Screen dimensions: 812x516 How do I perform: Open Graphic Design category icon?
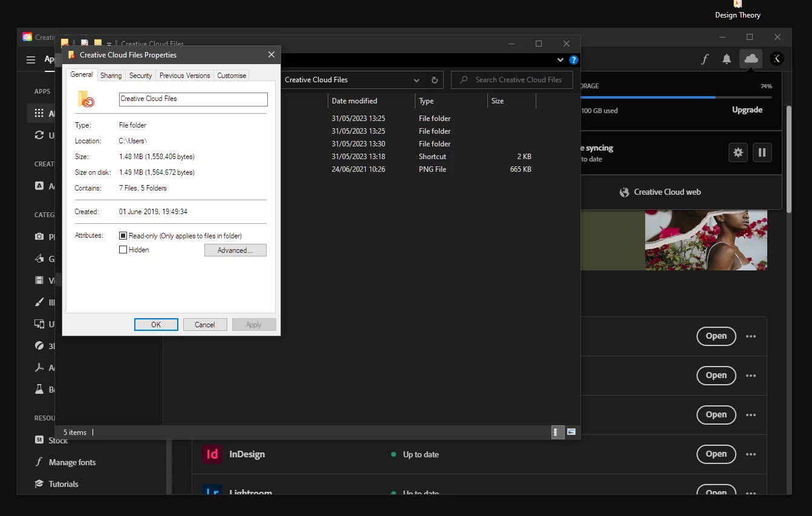pyautogui.click(x=39, y=258)
